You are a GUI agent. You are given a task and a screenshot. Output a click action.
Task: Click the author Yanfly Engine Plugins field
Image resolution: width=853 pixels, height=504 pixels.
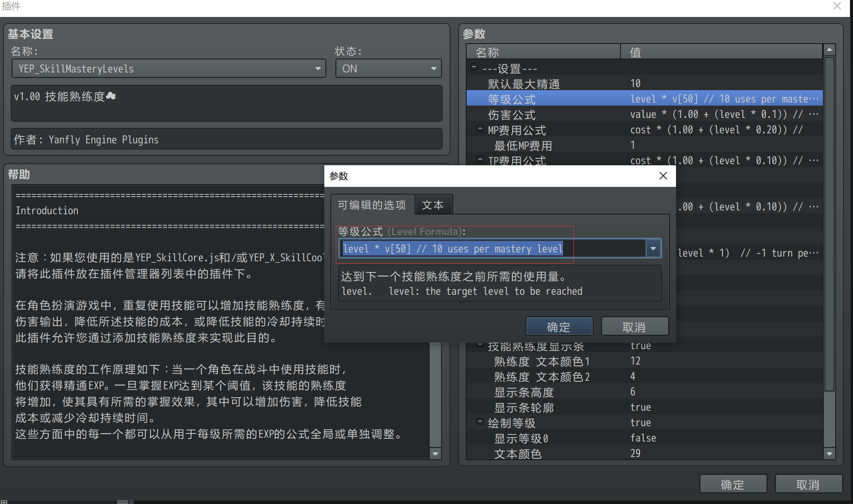227,139
